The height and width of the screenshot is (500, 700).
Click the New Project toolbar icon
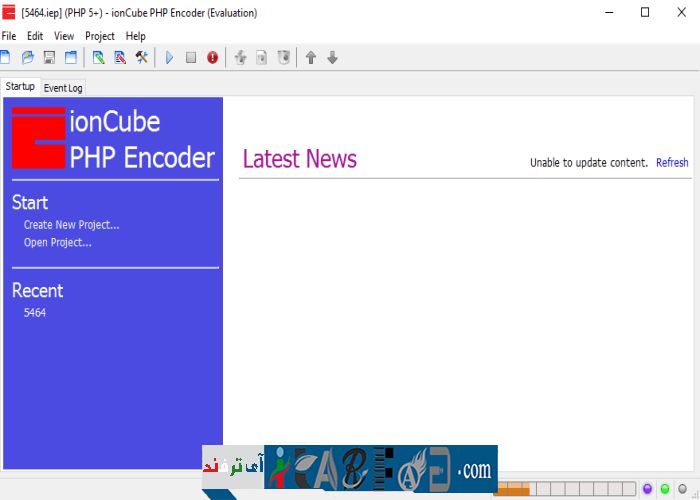tap(5, 58)
